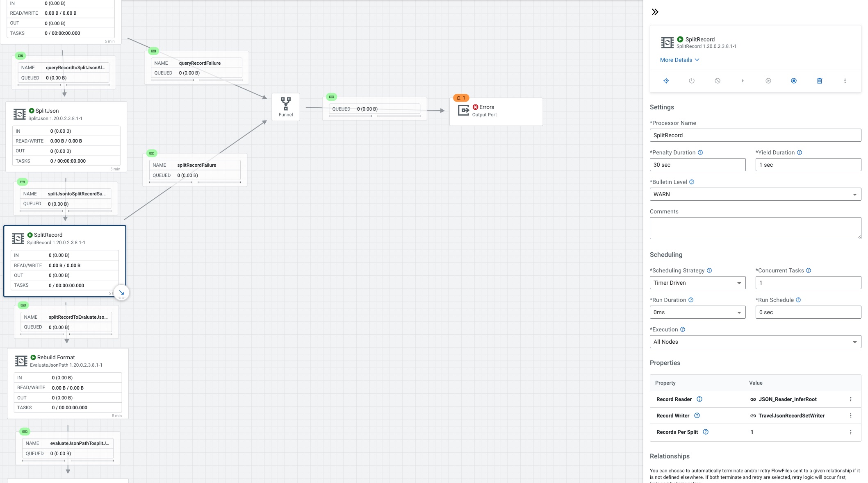Screen dimensions: 868x483
Task: Expand More Details section
Action: pos(679,60)
